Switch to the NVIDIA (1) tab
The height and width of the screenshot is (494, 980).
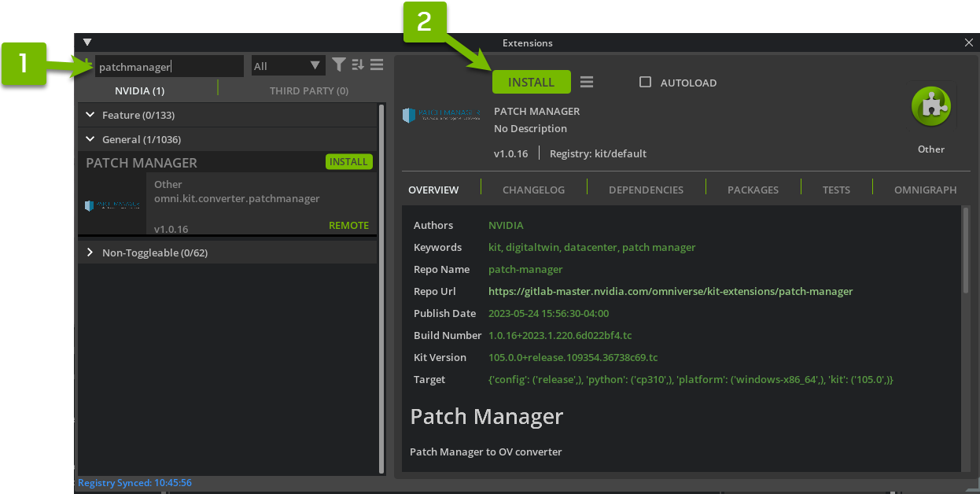tap(139, 90)
